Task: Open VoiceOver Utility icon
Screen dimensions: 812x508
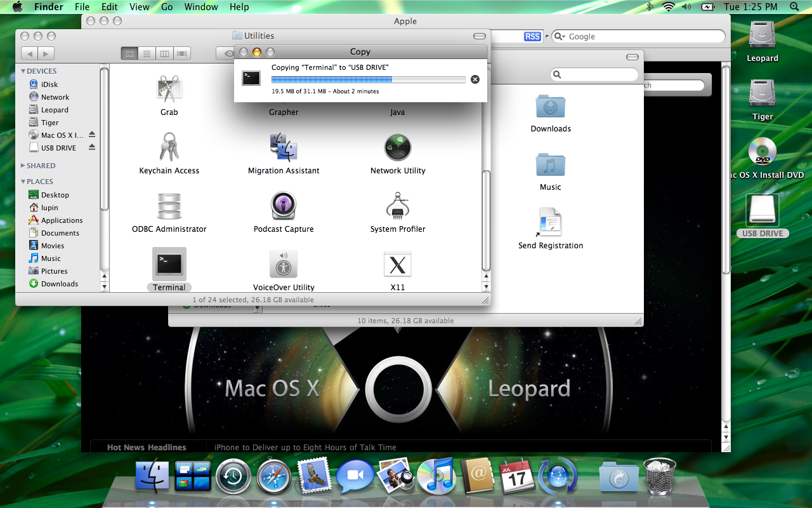Action: pos(284,264)
